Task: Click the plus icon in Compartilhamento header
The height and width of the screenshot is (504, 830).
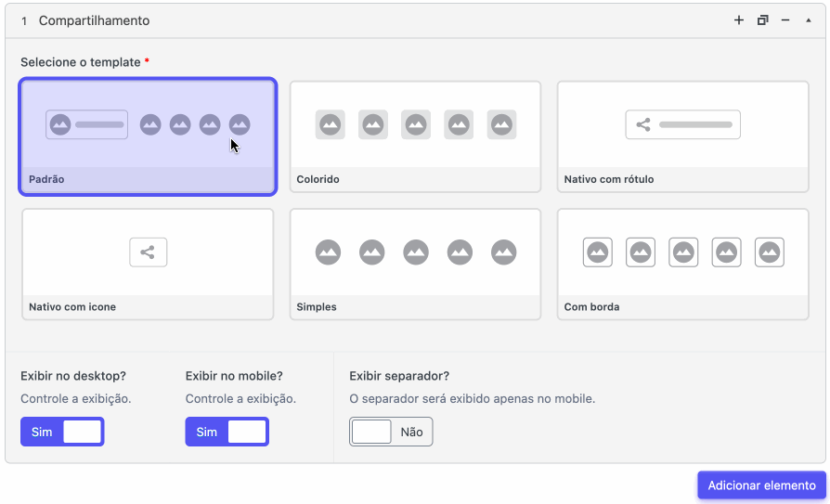Action: [x=738, y=20]
